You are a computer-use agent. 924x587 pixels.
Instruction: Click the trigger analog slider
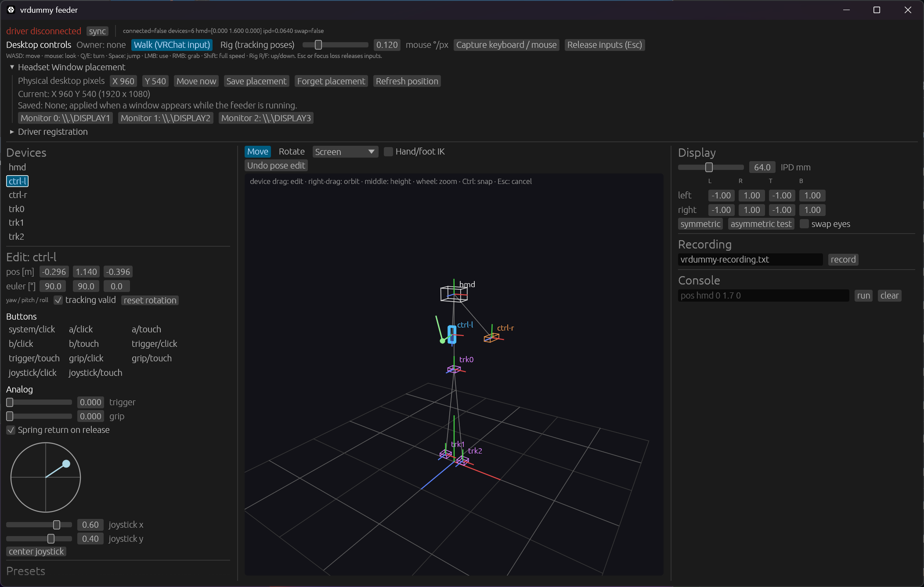[x=39, y=402]
